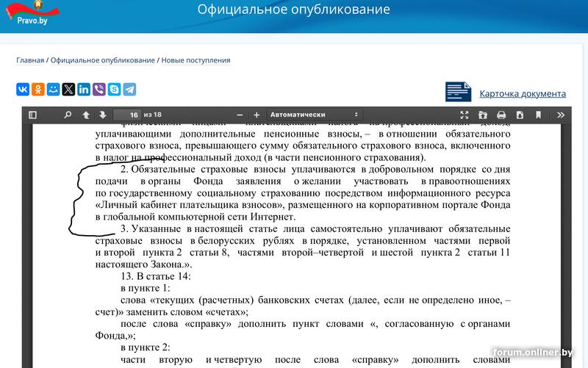The height and width of the screenshot is (368, 588).
Task: Toggle the PDF viewer sidebar
Action: pos(32,115)
